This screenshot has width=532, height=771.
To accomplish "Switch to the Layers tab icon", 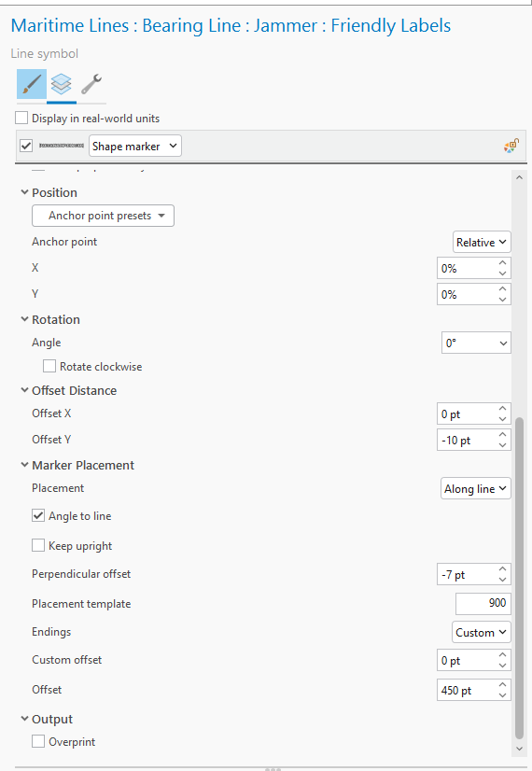I will [x=62, y=84].
